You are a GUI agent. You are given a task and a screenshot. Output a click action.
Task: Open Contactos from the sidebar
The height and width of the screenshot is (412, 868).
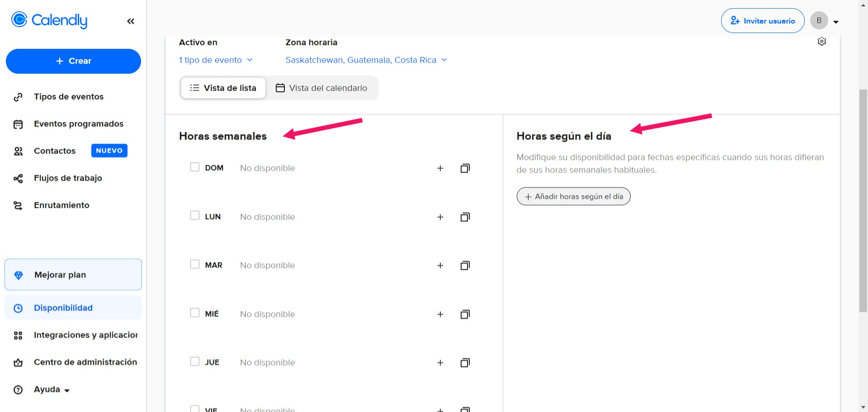[x=54, y=150]
